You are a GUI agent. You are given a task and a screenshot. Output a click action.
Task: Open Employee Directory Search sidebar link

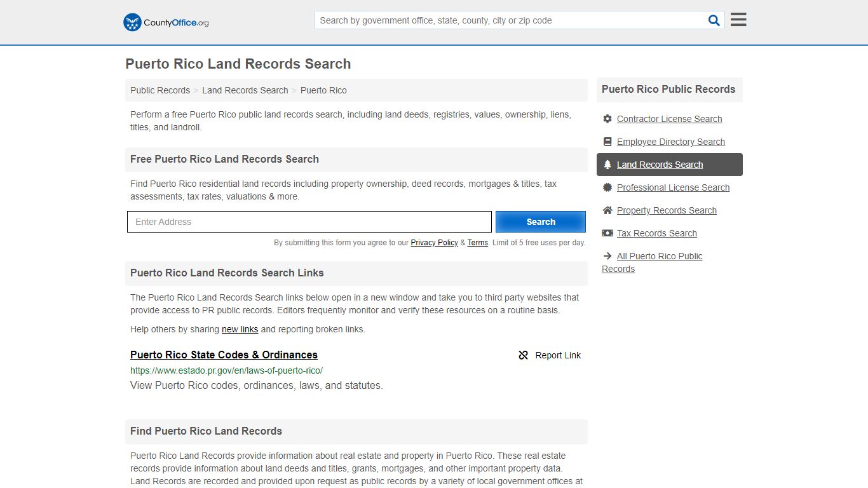click(670, 142)
